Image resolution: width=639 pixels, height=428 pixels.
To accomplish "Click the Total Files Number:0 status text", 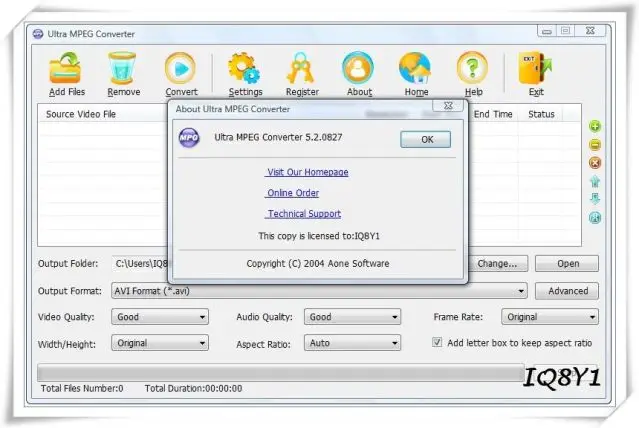I will point(82,388).
